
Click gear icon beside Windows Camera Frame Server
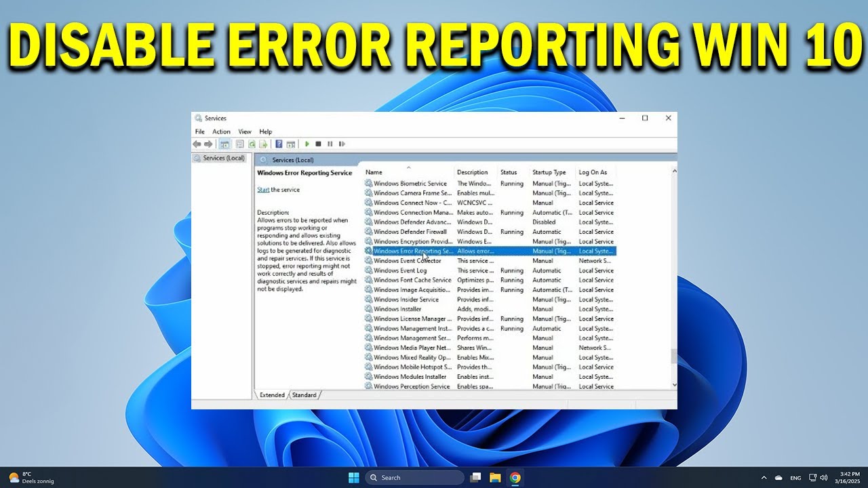click(369, 193)
